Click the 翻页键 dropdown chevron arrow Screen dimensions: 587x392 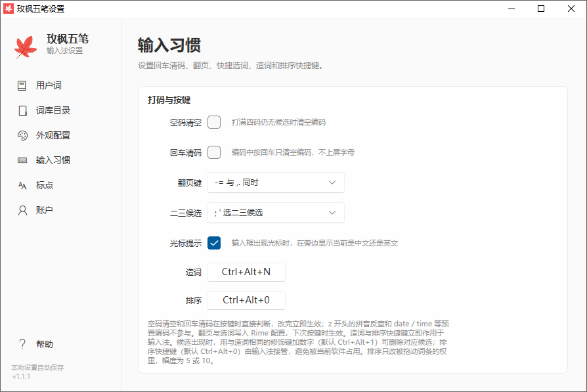tap(332, 183)
